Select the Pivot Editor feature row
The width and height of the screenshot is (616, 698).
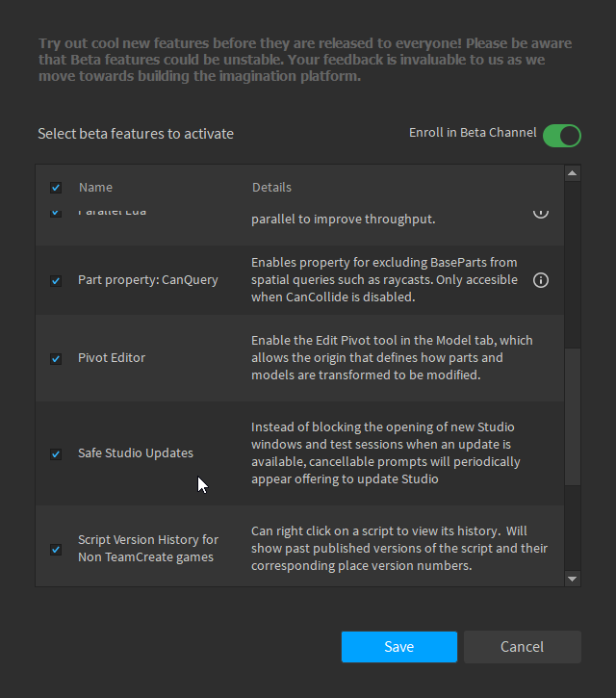[x=112, y=358]
